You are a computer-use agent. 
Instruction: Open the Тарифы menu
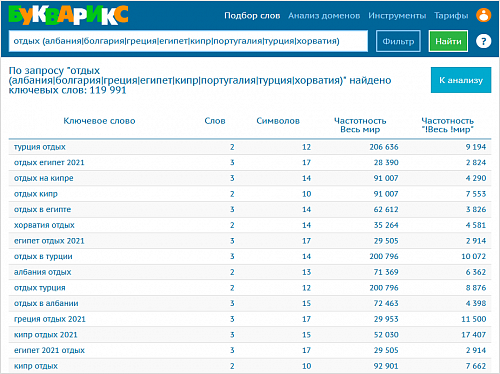point(451,16)
